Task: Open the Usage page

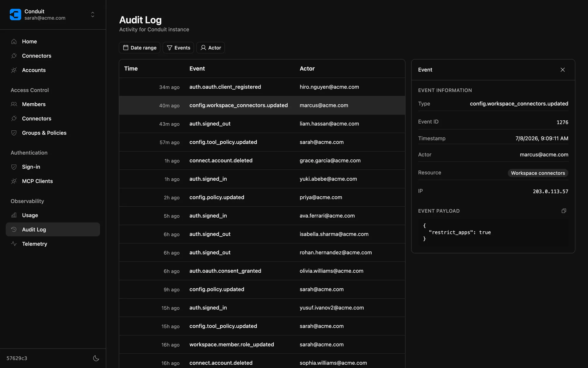Action: (53, 215)
